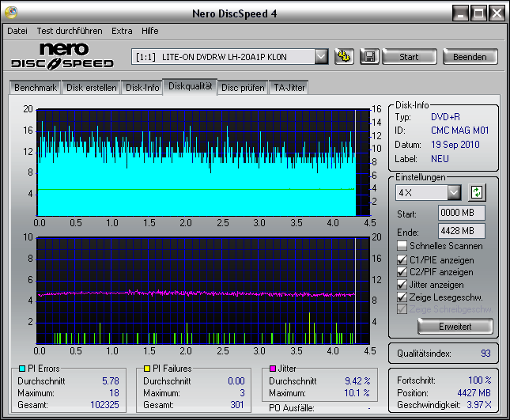Click the DVD+R disc type value
The width and height of the screenshot is (510, 420).
click(x=445, y=117)
